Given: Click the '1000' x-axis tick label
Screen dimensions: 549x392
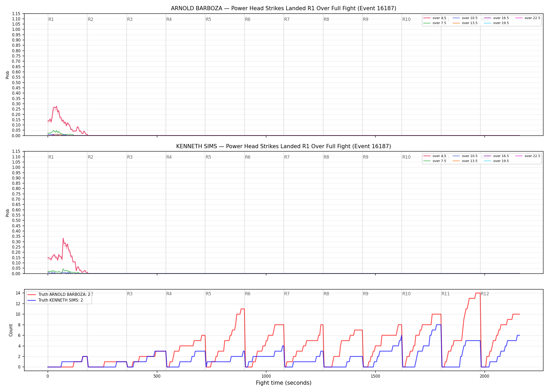Looking at the screenshot, I should 266,376.
